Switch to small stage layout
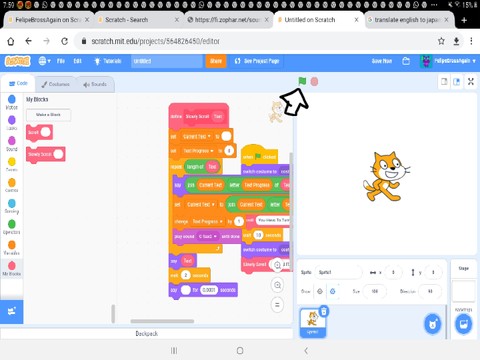Viewport: 480px width, 360px height. (444, 82)
